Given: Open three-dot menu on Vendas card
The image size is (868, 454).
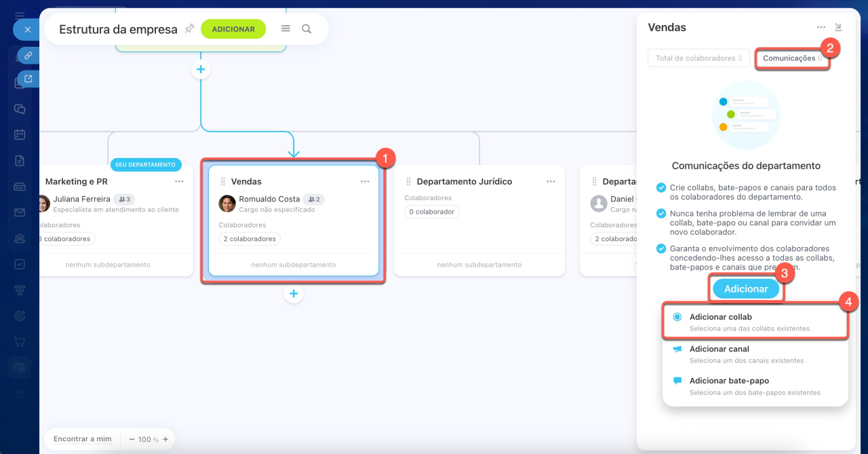Looking at the screenshot, I should (x=365, y=182).
